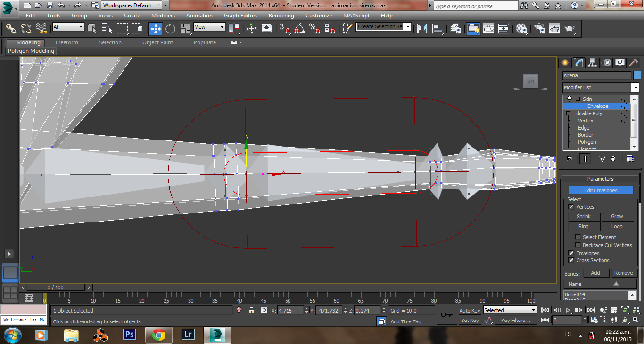
Task: Click the Render Production teapot icon
Action: [x=570, y=28]
